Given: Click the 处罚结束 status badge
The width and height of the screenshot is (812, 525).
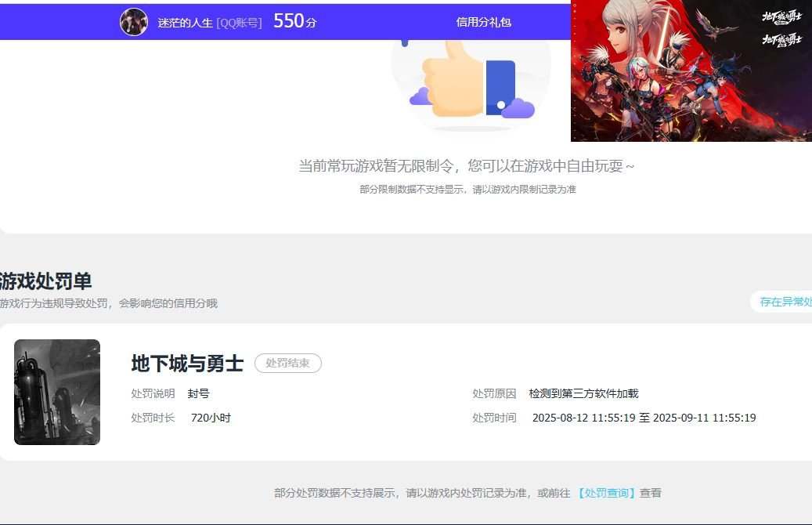Looking at the screenshot, I should (288, 363).
